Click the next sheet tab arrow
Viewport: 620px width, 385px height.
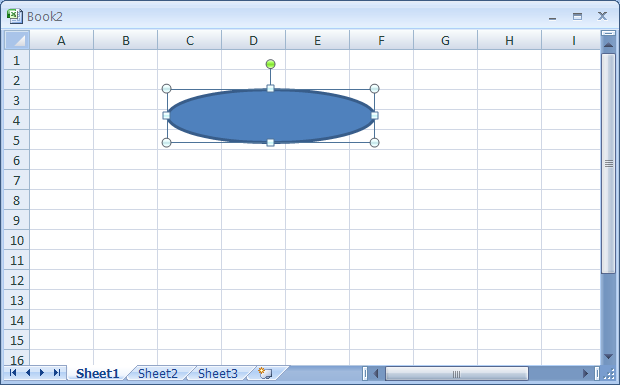point(42,373)
